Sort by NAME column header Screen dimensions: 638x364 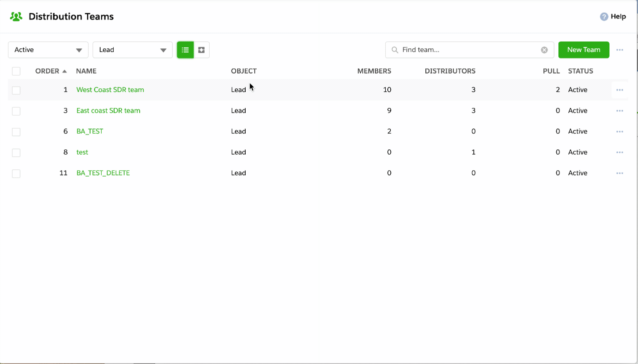(86, 71)
